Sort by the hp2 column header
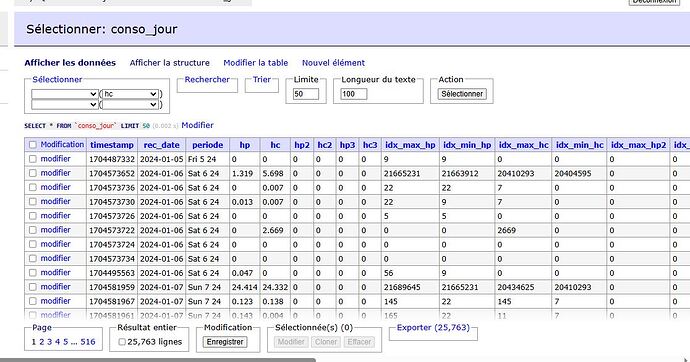The image size is (690, 362). click(x=302, y=145)
